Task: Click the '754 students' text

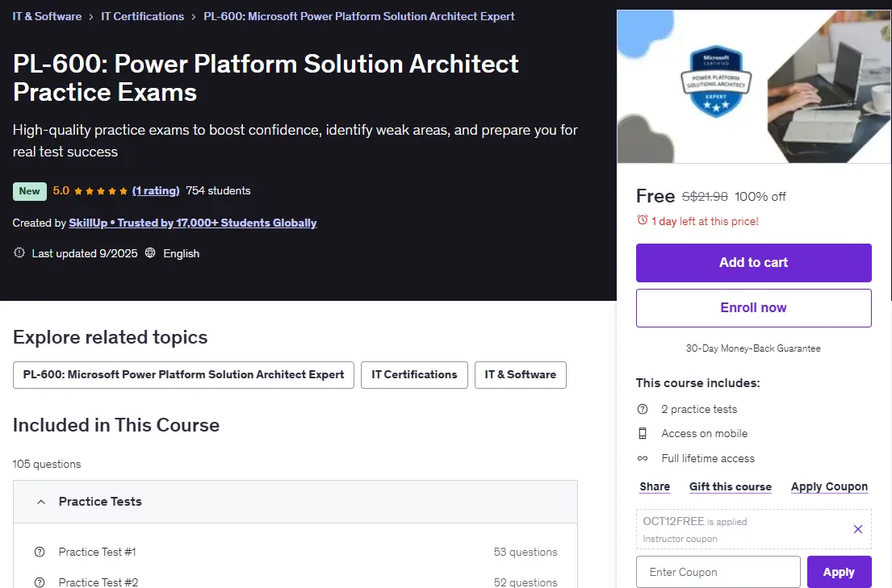Action: (x=219, y=191)
